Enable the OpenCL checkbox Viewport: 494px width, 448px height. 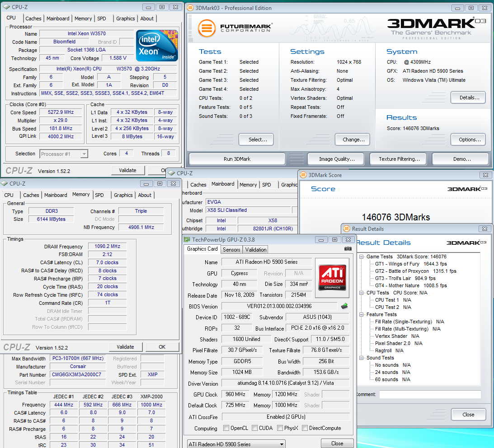tap(226, 428)
